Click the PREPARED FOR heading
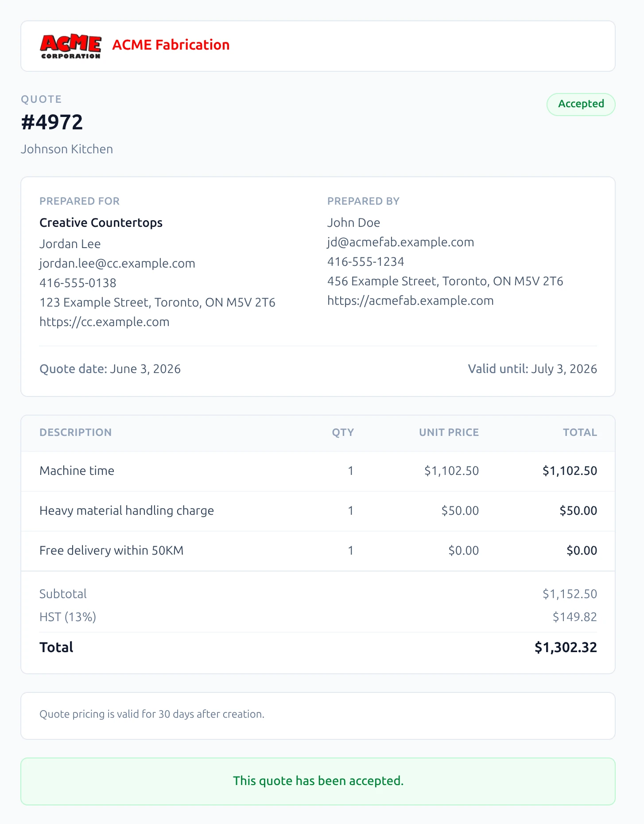The width and height of the screenshot is (644, 824). point(80,201)
